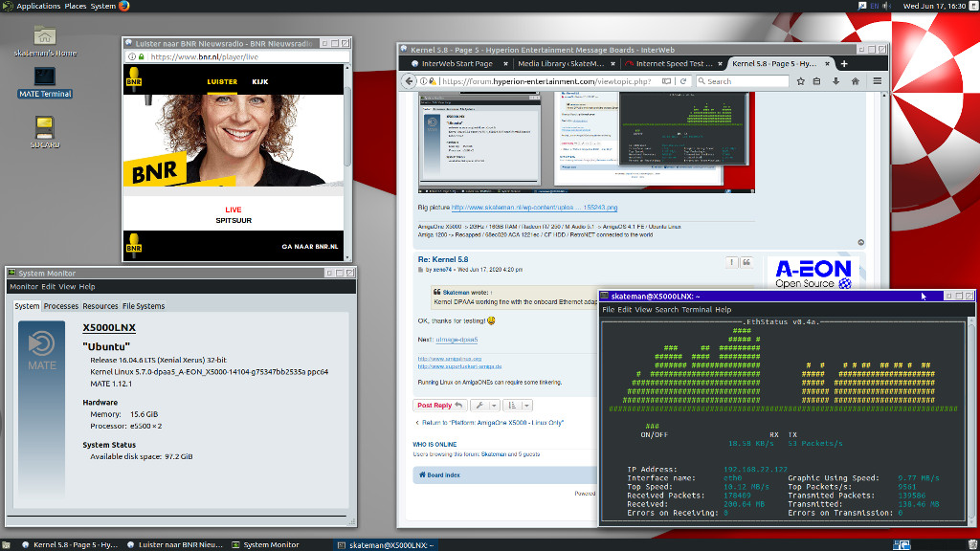Select KIJK tab in BNR player
Image resolution: width=980 pixels, height=551 pixels.
tap(260, 82)
